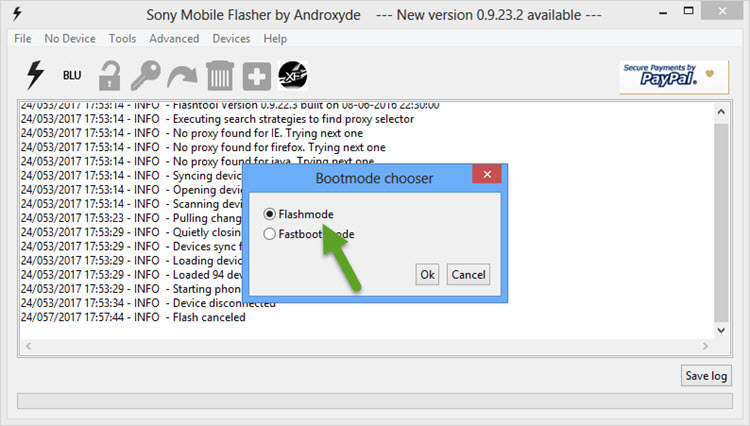
Task: Click Cancel in the Bootmode chooser
Action: (x=468, y=274)
